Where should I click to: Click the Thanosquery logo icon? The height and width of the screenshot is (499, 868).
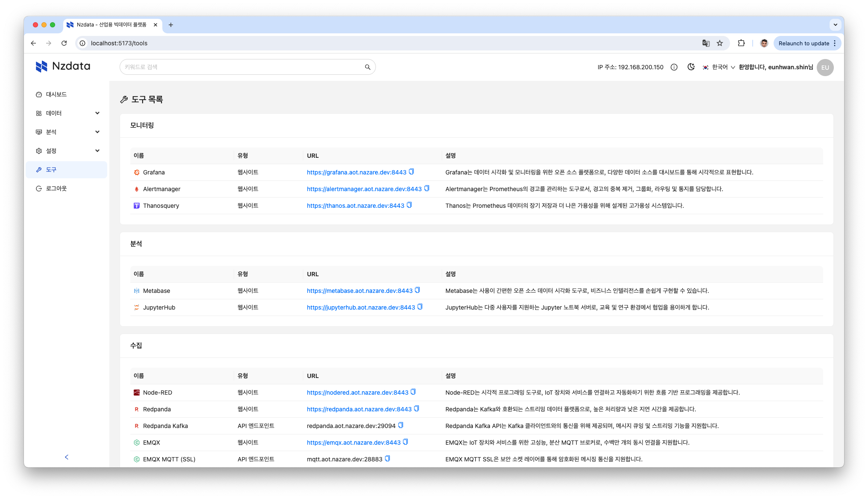coord(137,206)
